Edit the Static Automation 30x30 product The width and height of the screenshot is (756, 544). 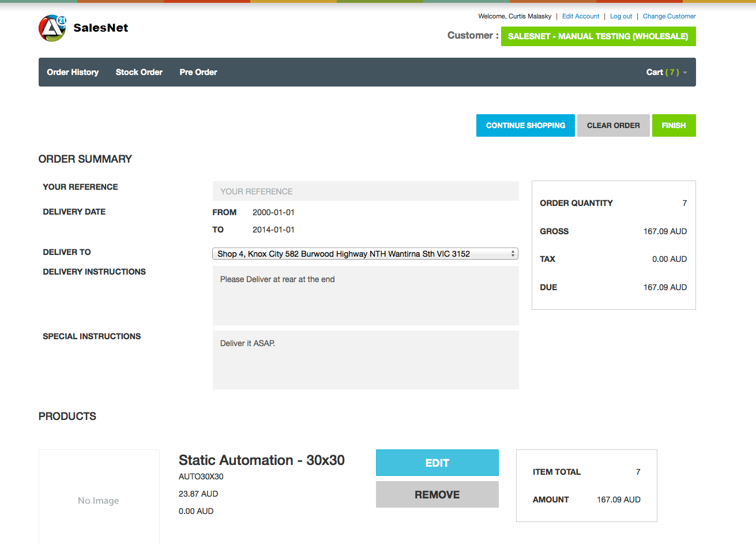437,463
